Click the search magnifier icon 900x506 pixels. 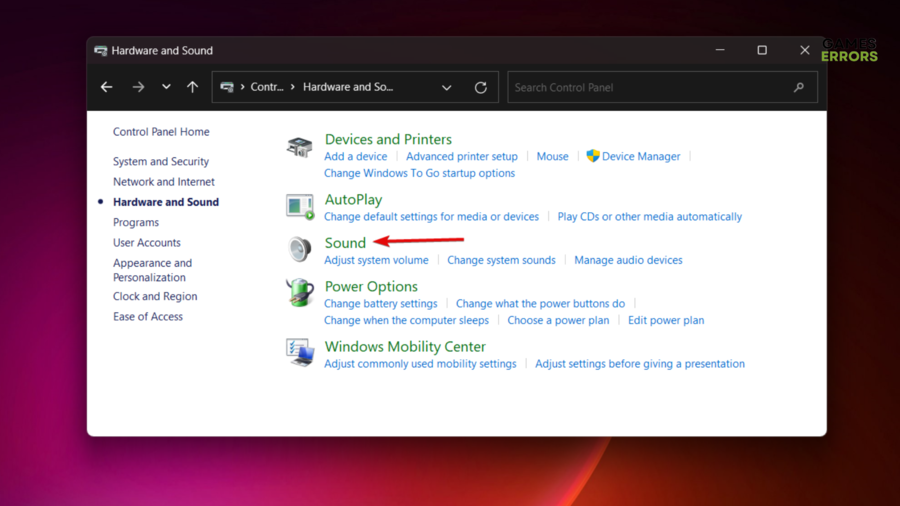pos(798,88)
